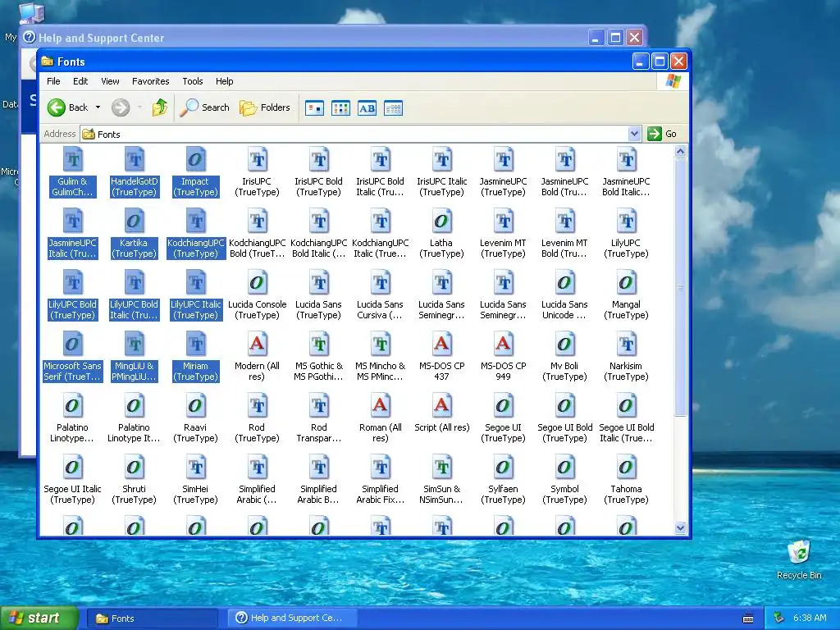Open the Tools menu

(192, 81)
